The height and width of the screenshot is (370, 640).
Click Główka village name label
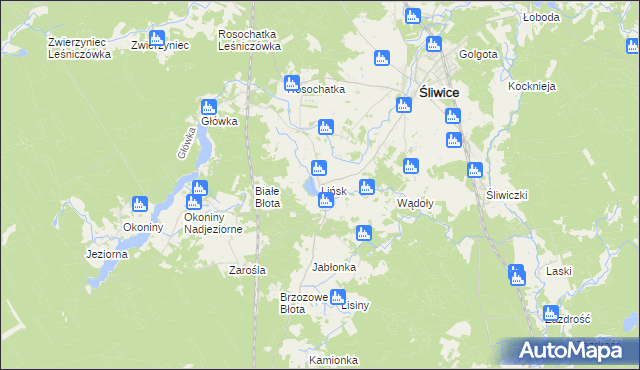[x=219, y=121]
